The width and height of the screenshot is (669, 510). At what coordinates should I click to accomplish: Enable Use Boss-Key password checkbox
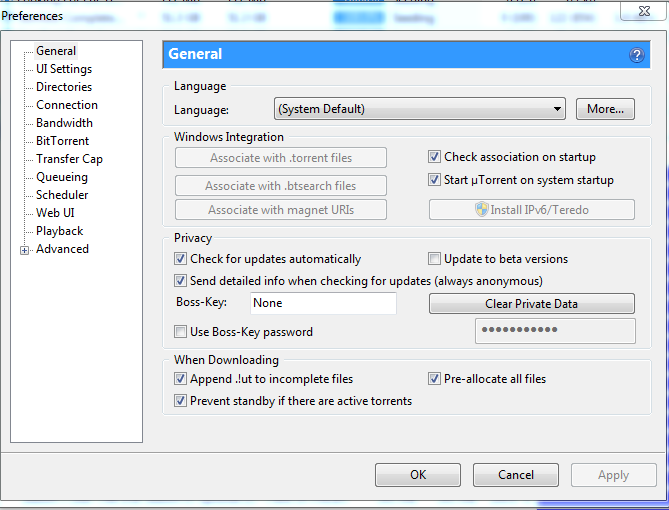pyautogui.click(x=181, y=332)
